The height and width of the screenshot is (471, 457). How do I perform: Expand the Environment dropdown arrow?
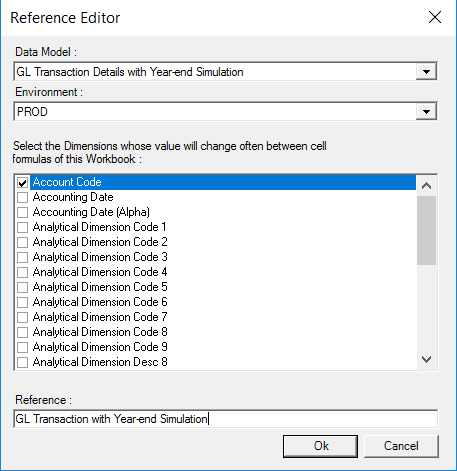pos(426,112)
